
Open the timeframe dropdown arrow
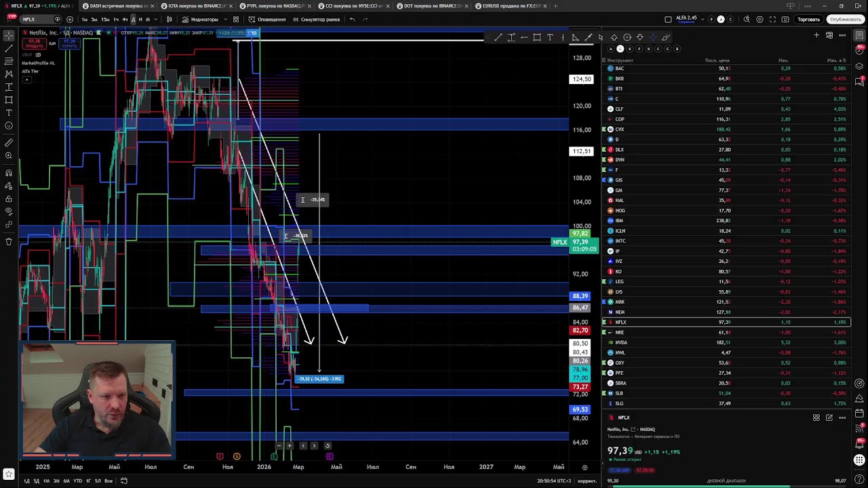(x=157, y=19)
